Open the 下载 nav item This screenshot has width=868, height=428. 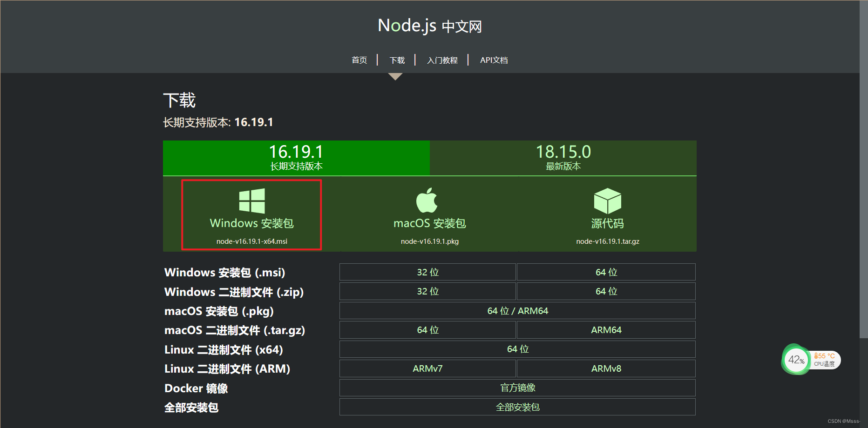pos(397,60)
